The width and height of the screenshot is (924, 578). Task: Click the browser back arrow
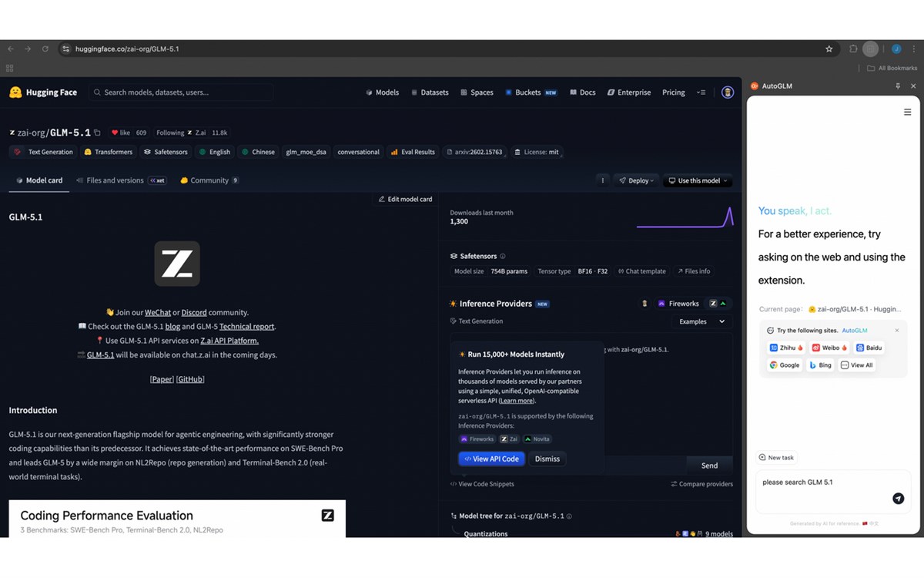click(x=11, y=49)
